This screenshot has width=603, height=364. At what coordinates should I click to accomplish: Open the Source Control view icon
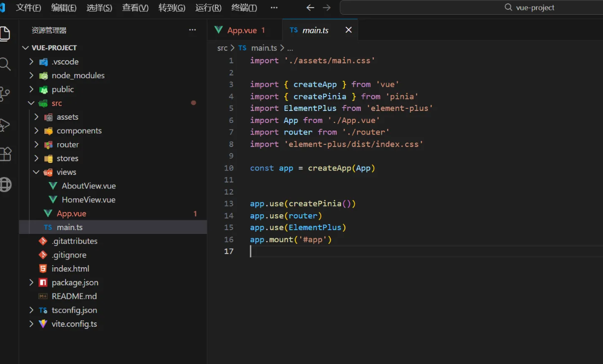coord(5,94)
